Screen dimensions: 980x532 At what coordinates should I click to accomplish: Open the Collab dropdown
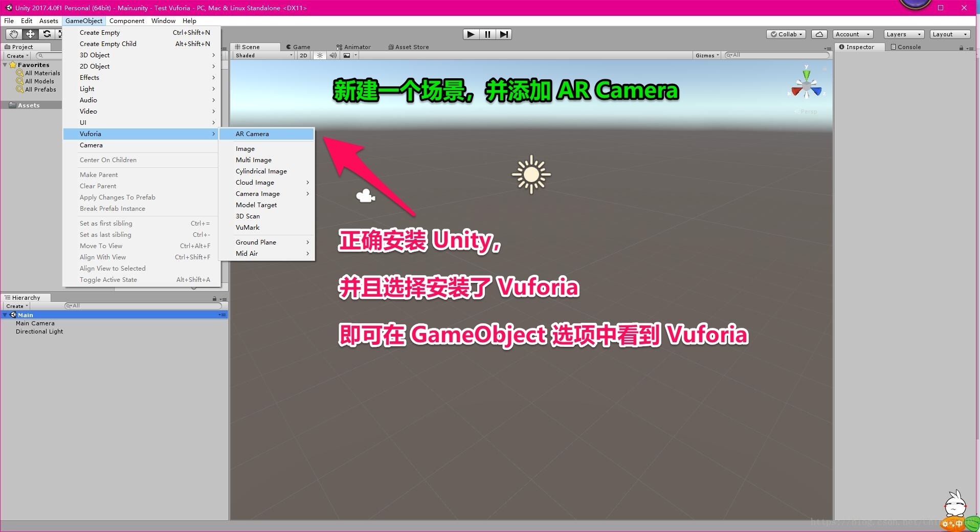(787, 34)
